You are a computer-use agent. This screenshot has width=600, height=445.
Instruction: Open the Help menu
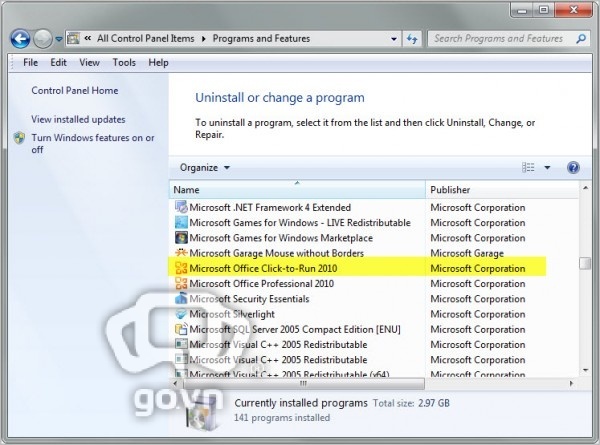click(x=158, y=62)
